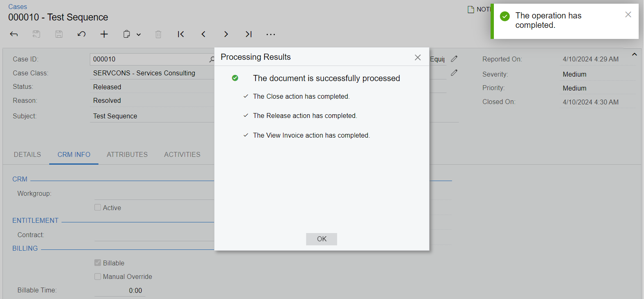Toggle the Billable checkbox

[98, 263]
